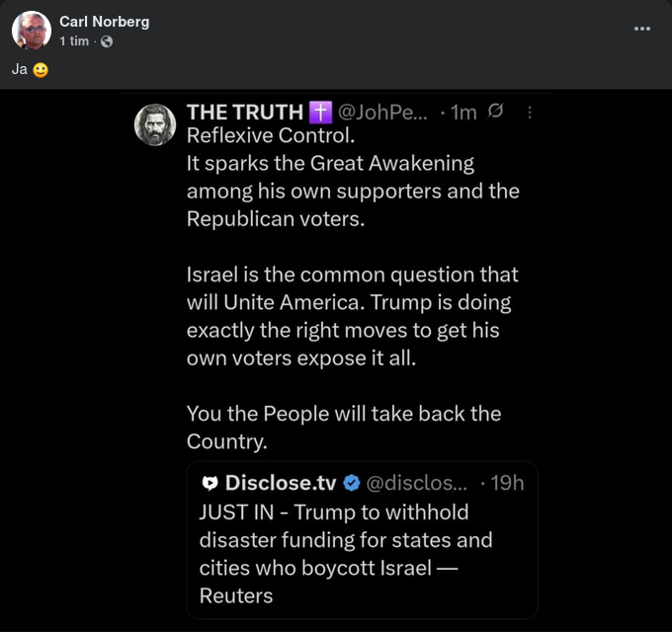This screenshot has height=632, width=672.
Task: Click the "19h" quoted tweet timestamp
Action: click(x=507, y=483)
